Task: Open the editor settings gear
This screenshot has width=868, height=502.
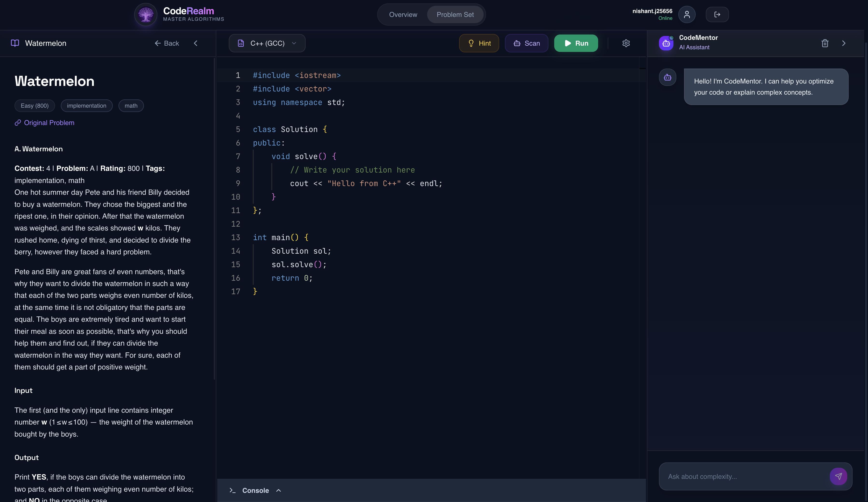Action: click(626, 43)
